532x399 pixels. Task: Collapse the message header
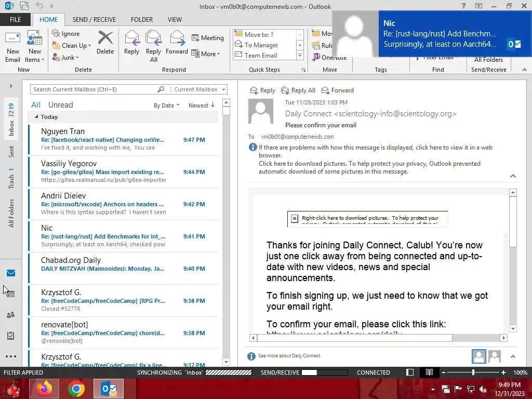513,176
